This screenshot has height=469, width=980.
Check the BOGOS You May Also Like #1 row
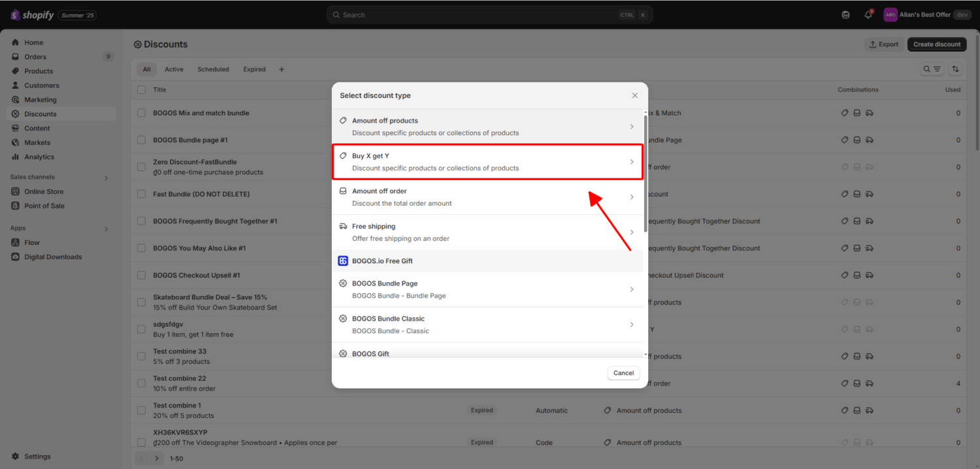(x=142, y=248)
